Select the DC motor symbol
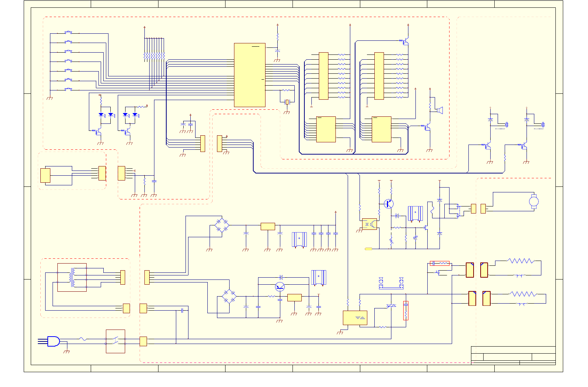588x387 pixels. pyautogui.click(x=534, y=201)
